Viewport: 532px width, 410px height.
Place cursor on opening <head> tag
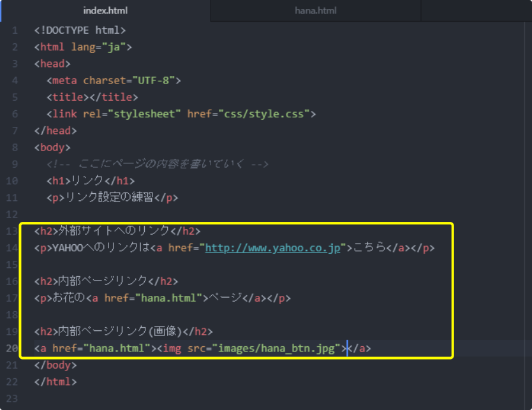coord(52,63)
